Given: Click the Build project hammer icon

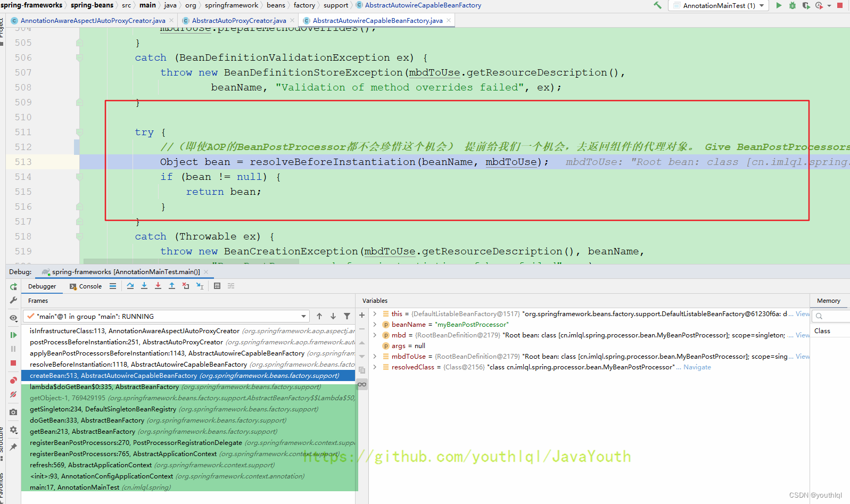Looking at the screenshot, I should click(658, 5).
